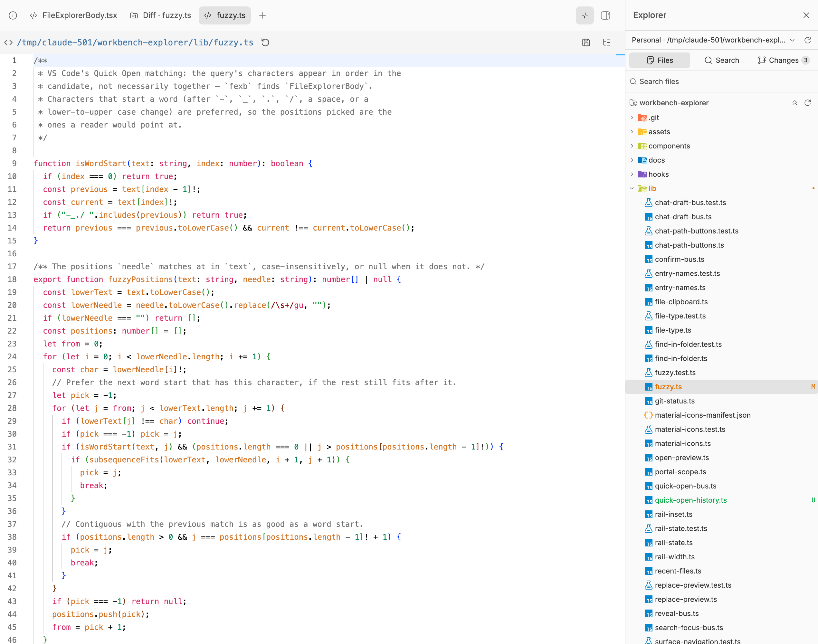Click line number 18 in the gutter

pos(12,279)
